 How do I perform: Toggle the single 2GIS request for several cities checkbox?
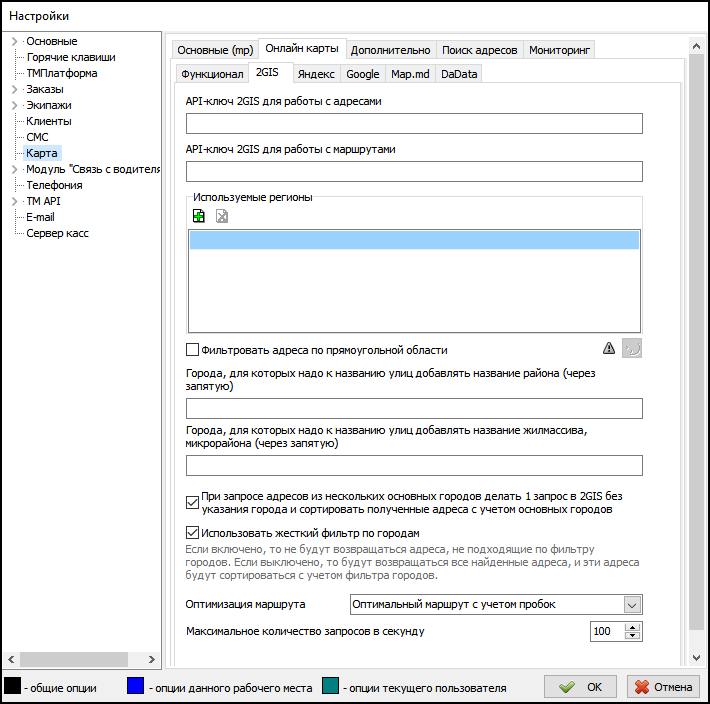click(193, 502)
